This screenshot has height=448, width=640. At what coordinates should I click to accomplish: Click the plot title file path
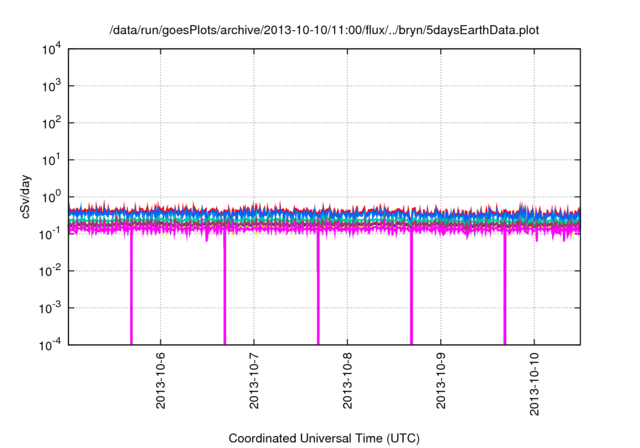(324, 31)
